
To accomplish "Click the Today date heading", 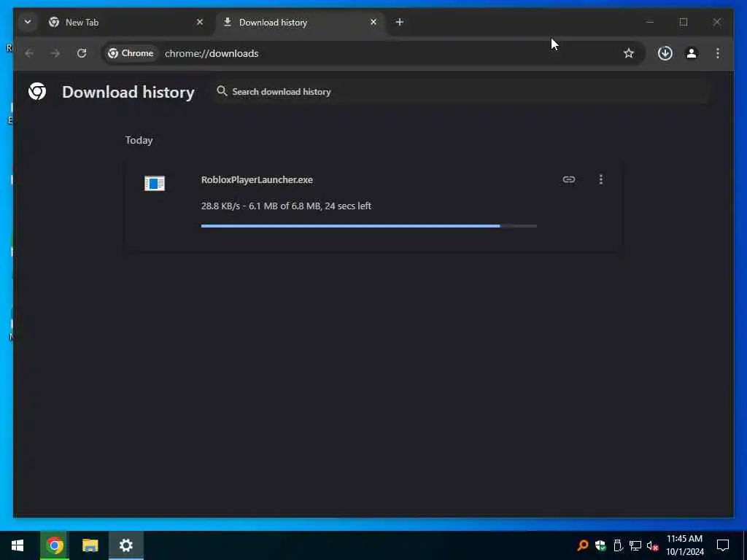I will (x=139, y=140).
